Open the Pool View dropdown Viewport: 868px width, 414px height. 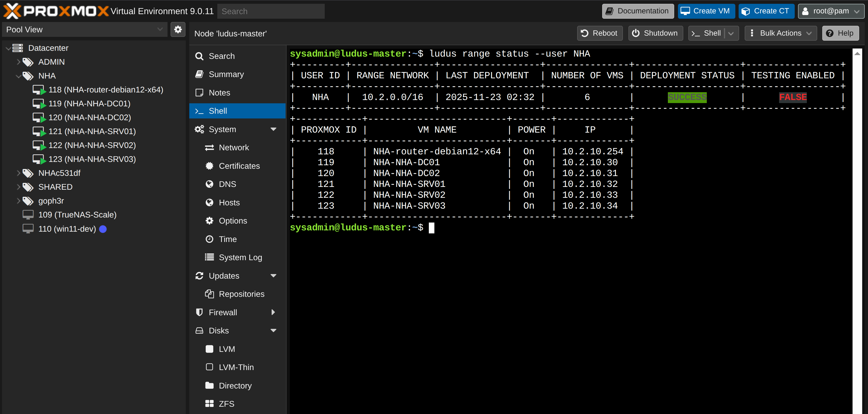coord(160,30)
